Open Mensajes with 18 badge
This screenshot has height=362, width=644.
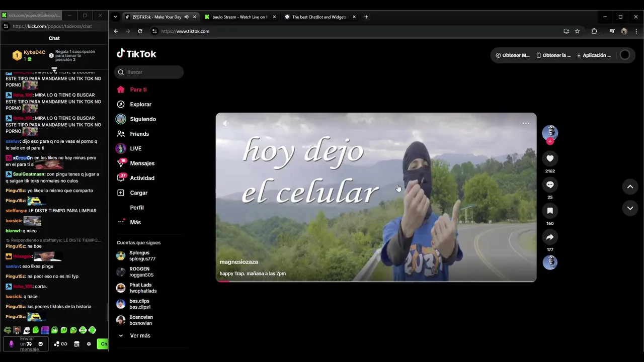pyautogui.click(x=135, y=163)
